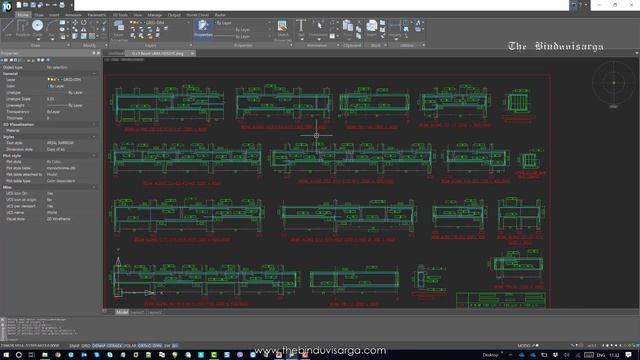Screen dimensions: 640x360
Task: Select the Arc draw tool
Action: [51, 28]
